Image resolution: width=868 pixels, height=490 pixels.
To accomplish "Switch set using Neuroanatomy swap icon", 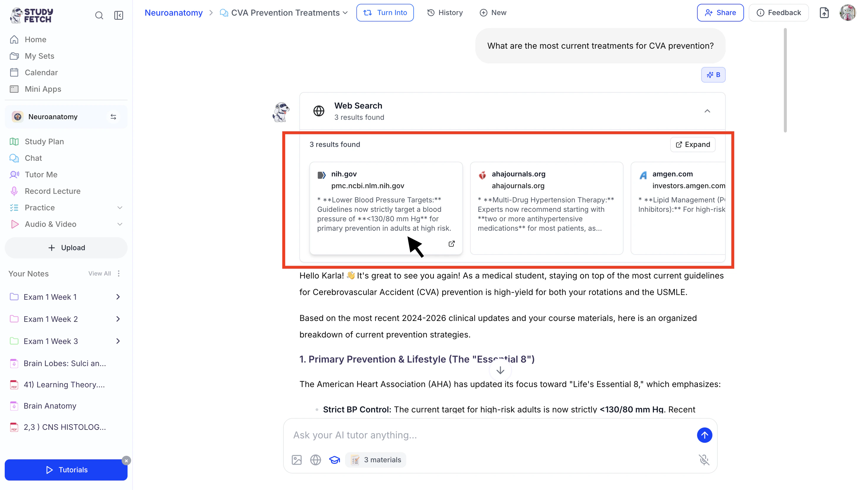I will click(x=113, y=117).
